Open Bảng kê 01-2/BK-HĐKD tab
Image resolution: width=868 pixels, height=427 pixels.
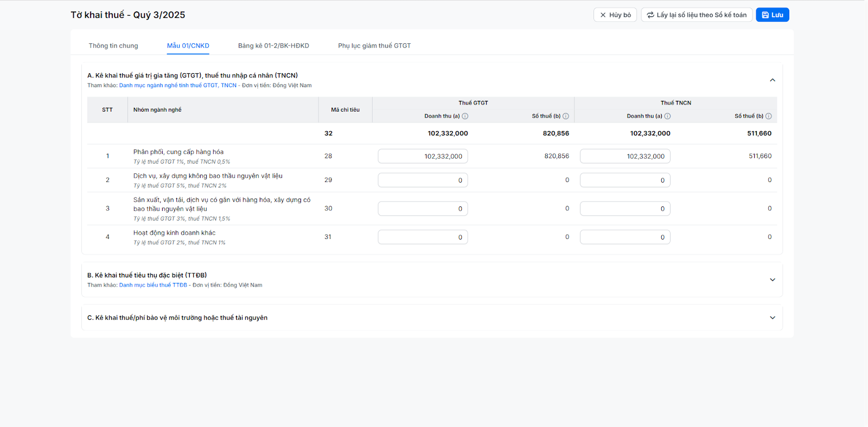[273, 46]
